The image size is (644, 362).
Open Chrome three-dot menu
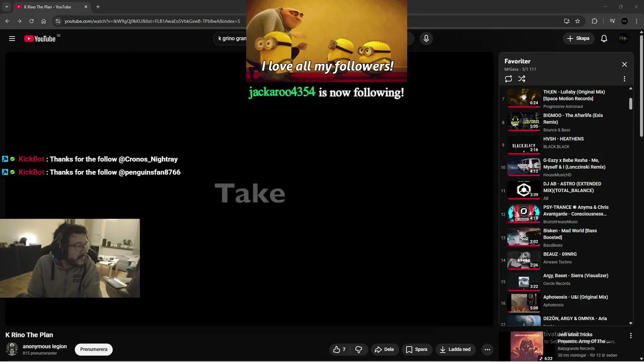[x=636, y=21]
